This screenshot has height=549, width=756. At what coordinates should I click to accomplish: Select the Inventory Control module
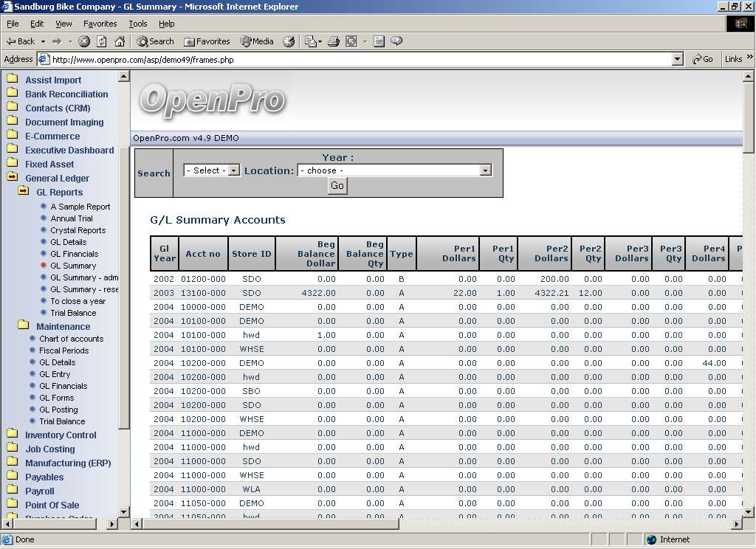tap(61, 435)
